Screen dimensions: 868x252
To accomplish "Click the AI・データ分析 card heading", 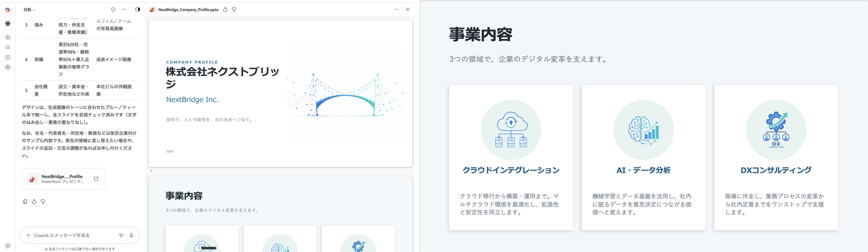I will click(x=643, y=170).
